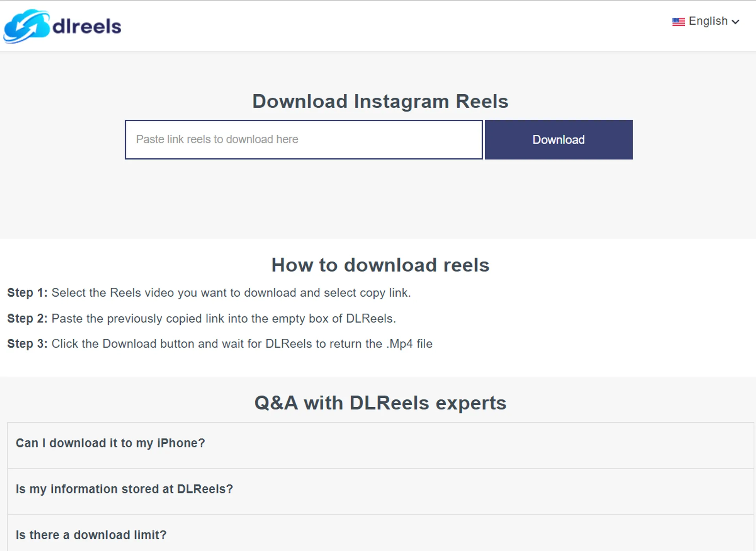Click the How to download reels heading
756x551 pixels.
coord(380,265)
